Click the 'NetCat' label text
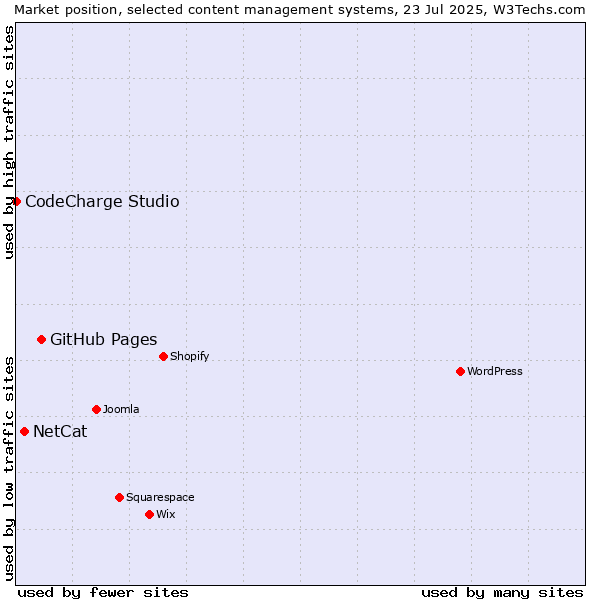The width and height of the screenshot is (600, 600). pos(60,431)
